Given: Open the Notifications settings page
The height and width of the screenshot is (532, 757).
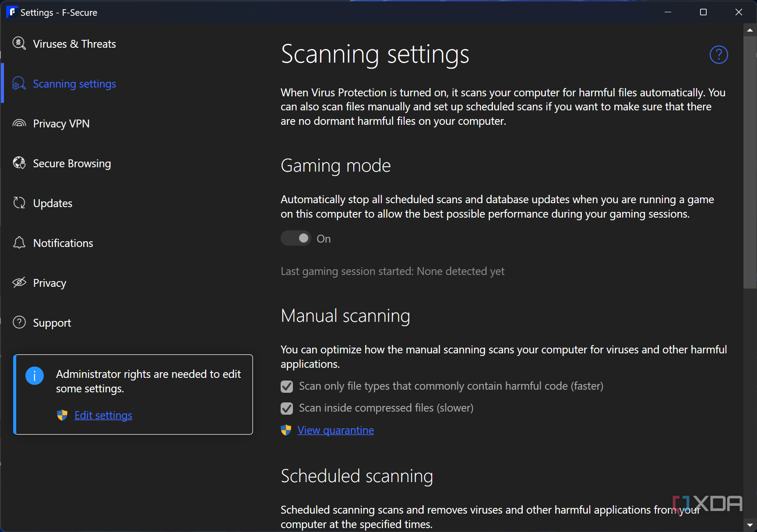Looking at the screenshot, I should click(63, 243).
